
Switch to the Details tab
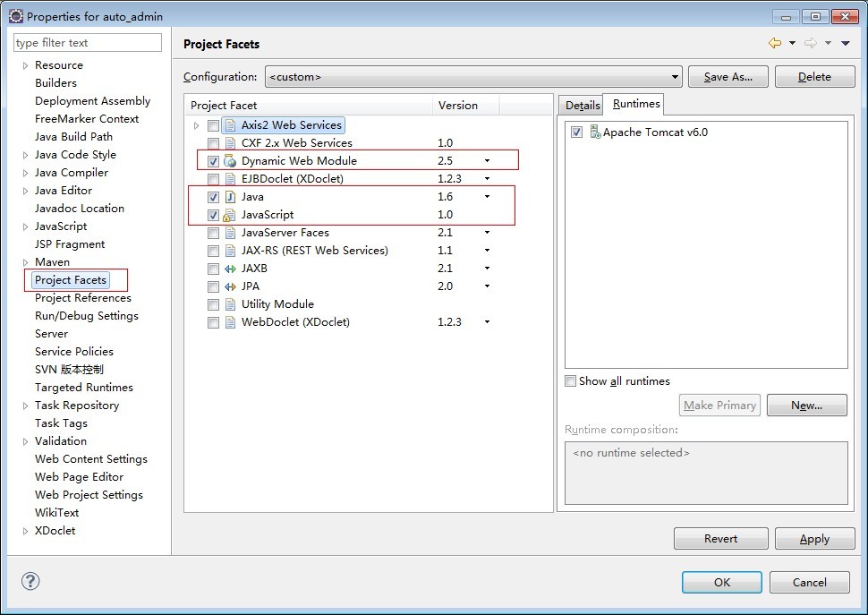pos(583,105)
